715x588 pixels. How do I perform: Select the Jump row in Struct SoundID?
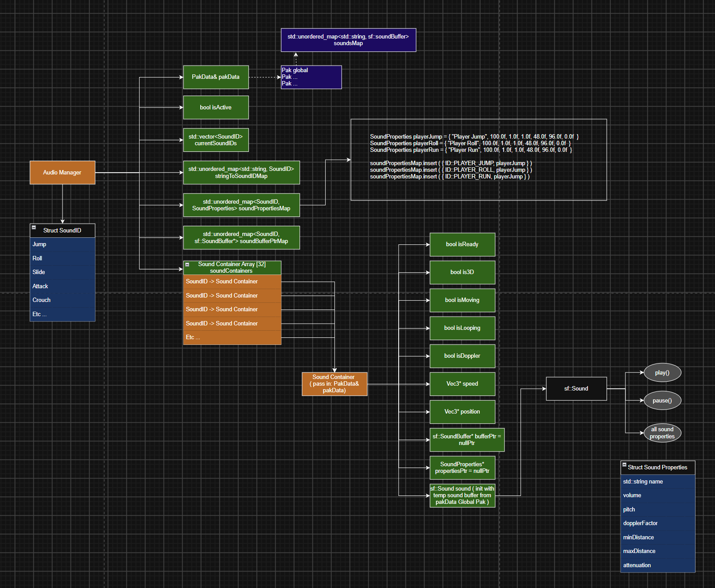click(62, 244)
